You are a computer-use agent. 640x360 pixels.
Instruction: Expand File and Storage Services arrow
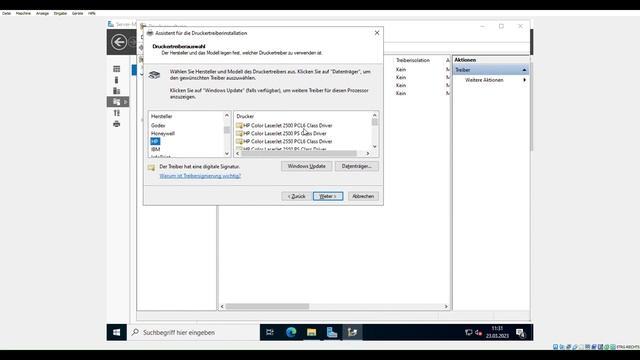126,102
